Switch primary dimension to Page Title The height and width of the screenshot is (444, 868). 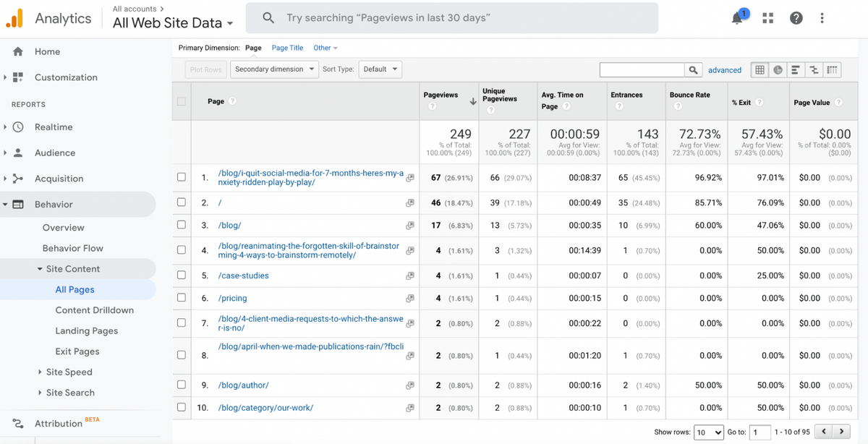[x=288, y=48]
